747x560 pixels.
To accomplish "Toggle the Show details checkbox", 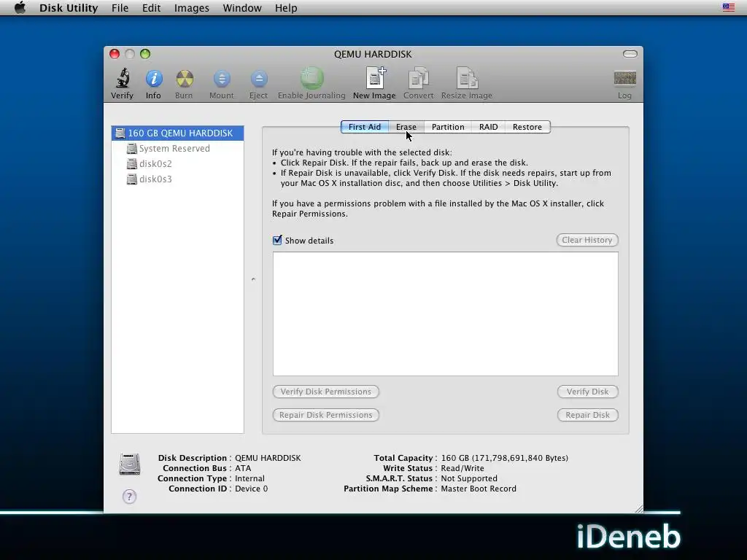I will 277,240.
